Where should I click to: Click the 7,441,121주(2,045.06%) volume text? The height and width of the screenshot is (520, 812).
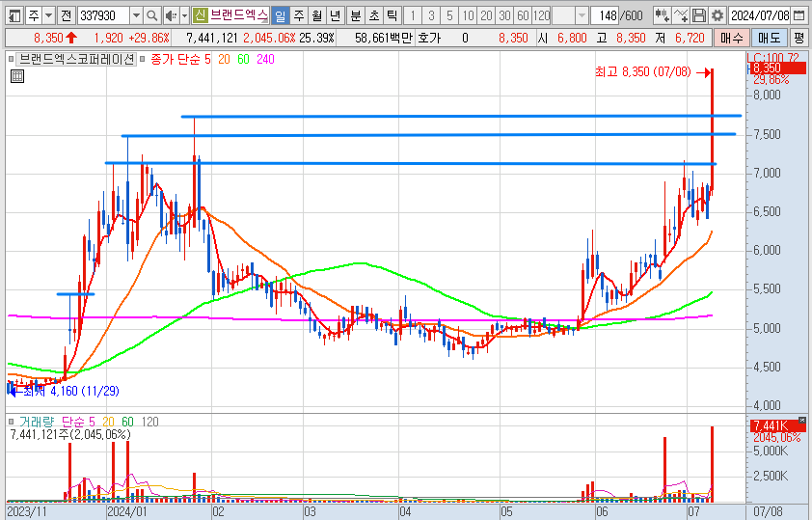[x=70, y=434]
